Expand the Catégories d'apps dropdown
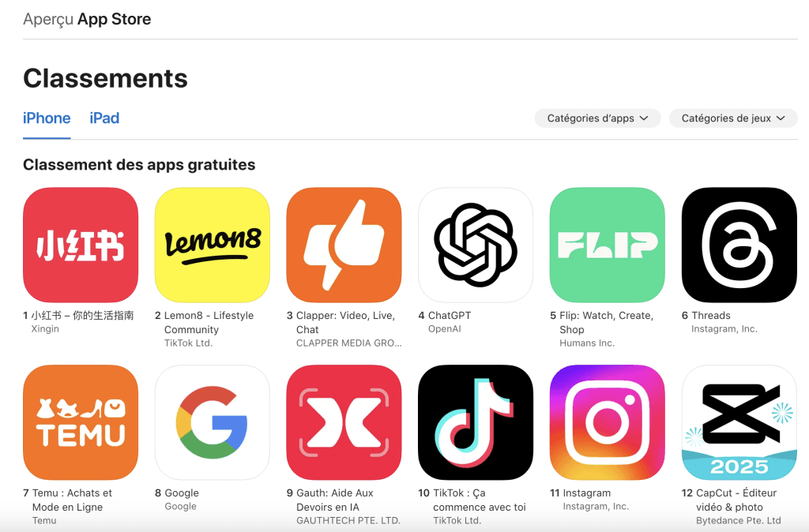The width and height of the screenshot is (809, 532). pyautogui.click(x=597, y=118)
